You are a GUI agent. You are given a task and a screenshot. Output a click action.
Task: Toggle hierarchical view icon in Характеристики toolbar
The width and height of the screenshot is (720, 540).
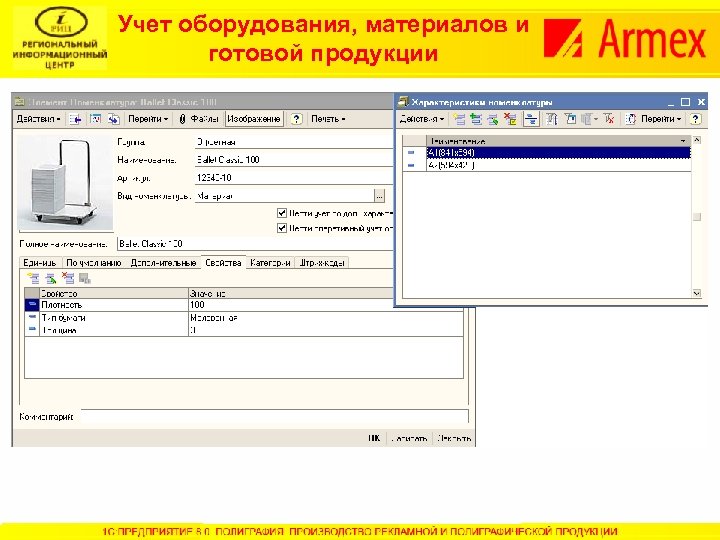click(531, 119)
